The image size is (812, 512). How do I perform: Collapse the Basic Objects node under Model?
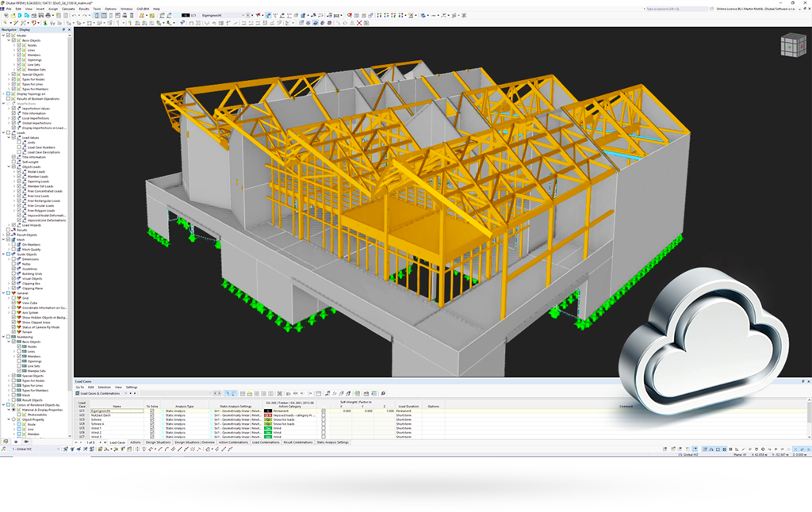[8, 40]
